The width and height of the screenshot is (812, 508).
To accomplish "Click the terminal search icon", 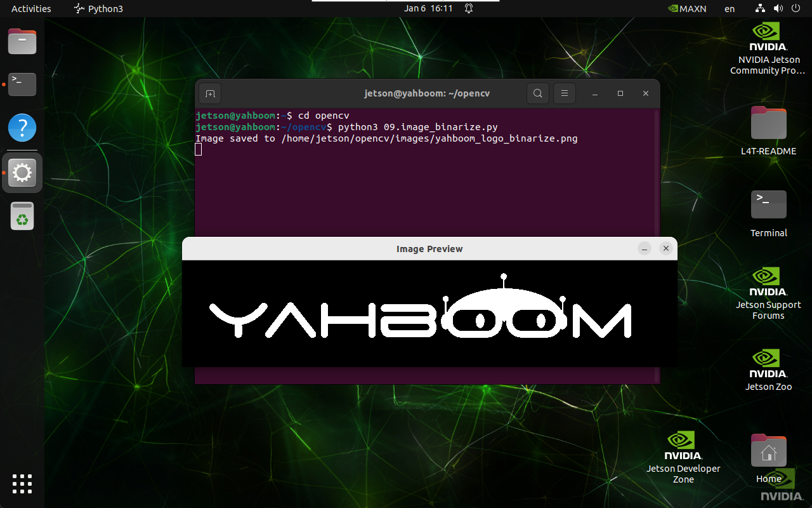I will click(x=537, y=93).
